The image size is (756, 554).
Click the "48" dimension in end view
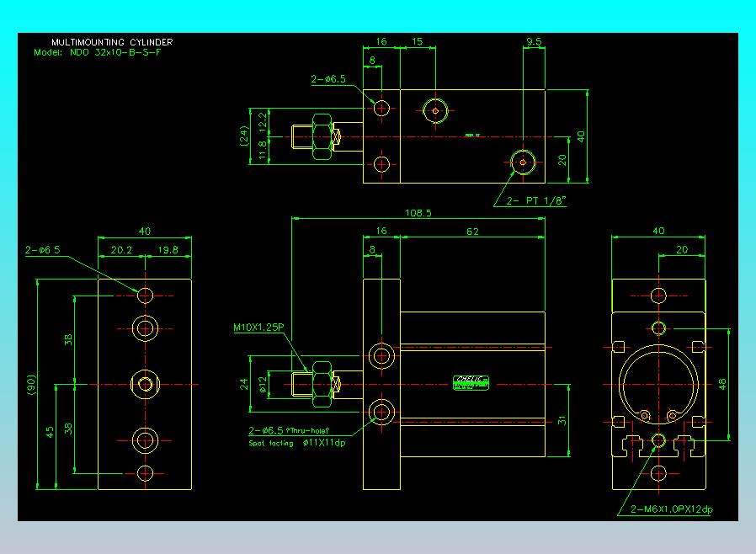[721, 384]
